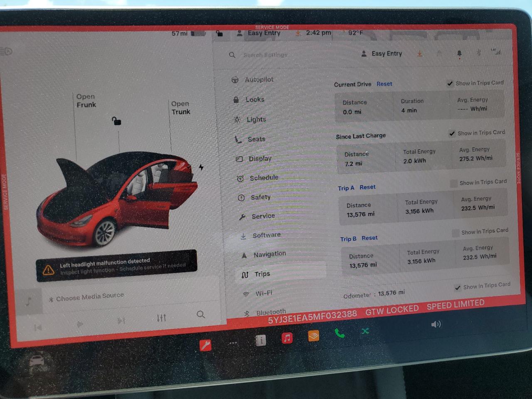Tap the VIN 5YJ3E1EA5MF032388 text
Viewport: 532px width, 399px height.
tap(312, 317)
